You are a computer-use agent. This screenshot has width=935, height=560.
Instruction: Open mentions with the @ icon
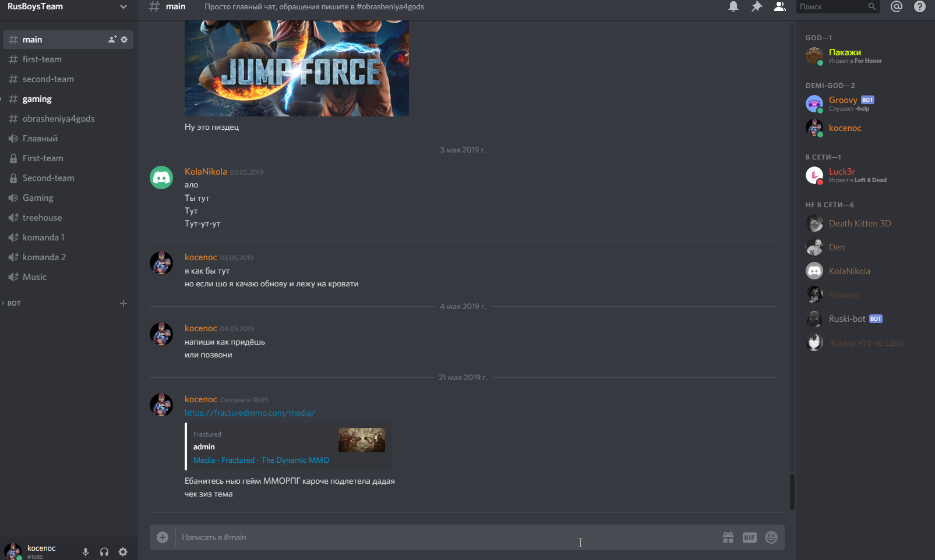pos(897,6)
